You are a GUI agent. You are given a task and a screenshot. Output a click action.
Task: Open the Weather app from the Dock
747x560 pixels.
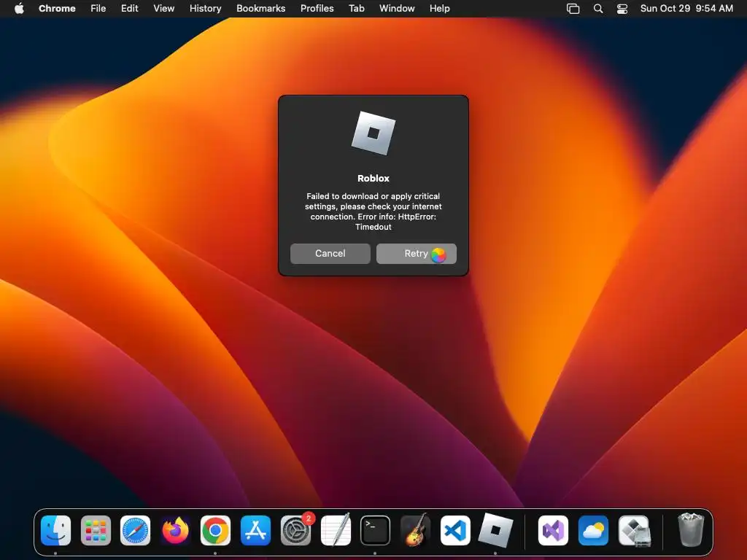coord(593,530)
